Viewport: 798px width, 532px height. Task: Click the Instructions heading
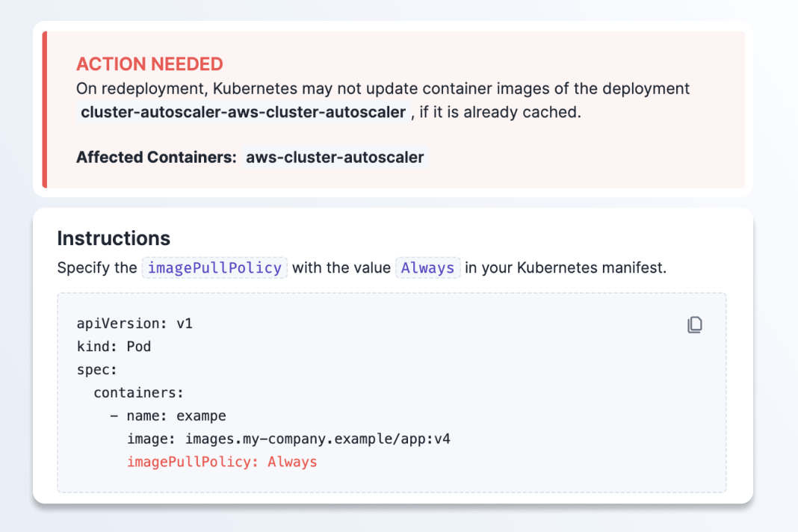pyautogui.click(x=114, y=238)
